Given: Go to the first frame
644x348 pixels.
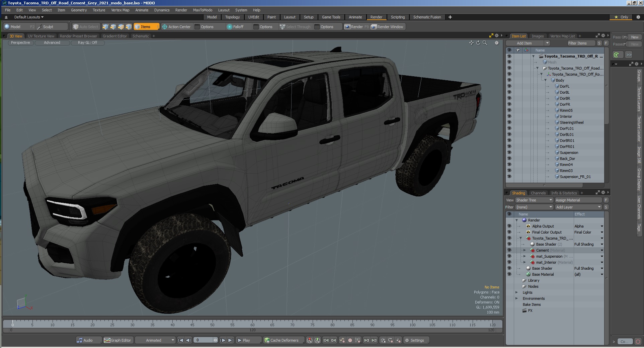Looking at the screenshot, I should [x=180, y=340].
